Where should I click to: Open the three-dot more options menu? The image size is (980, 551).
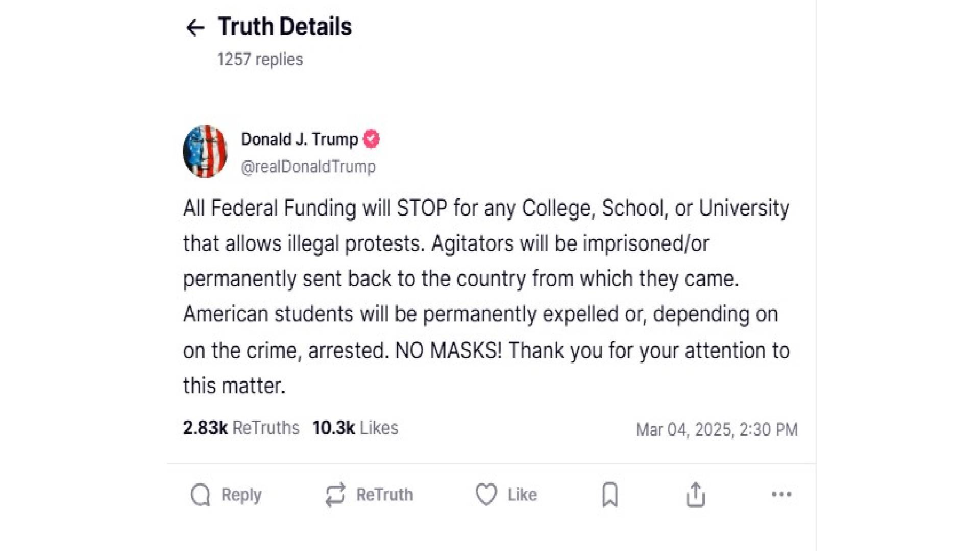pos(781,494)
